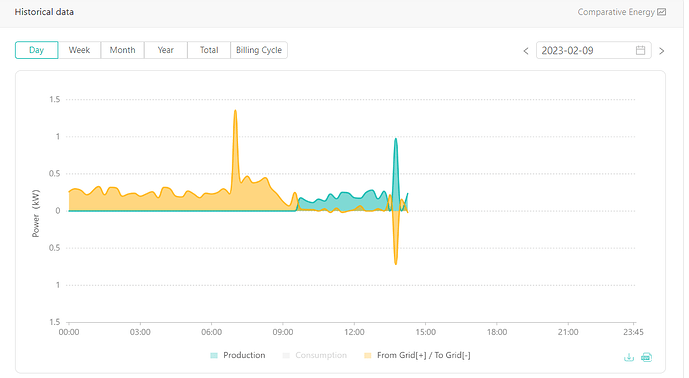Click the 18:00 x-axis label

coord(497,332)
